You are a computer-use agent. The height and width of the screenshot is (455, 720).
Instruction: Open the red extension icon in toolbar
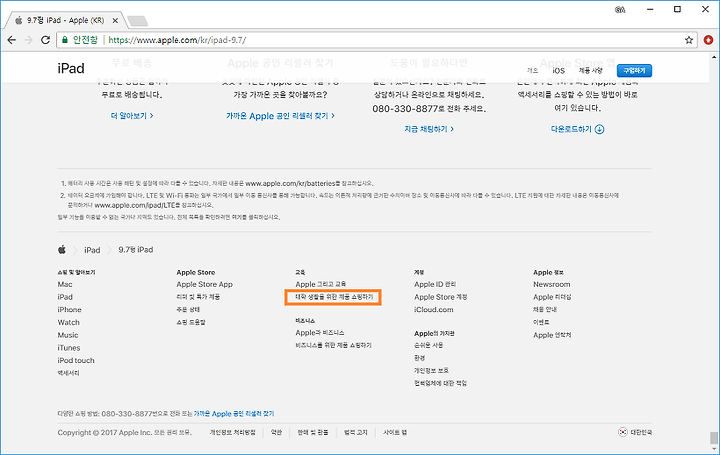tap(708, 40)
